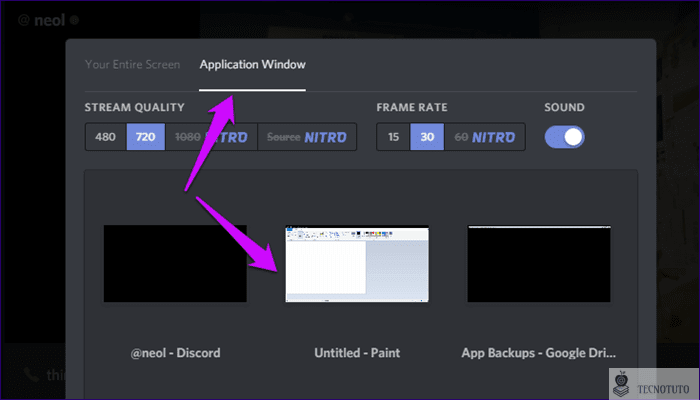The width and height of the screenshot is (700, 400).
Task: Select the @neol - Discord window thumbnail
Action: tap(175, 263)
